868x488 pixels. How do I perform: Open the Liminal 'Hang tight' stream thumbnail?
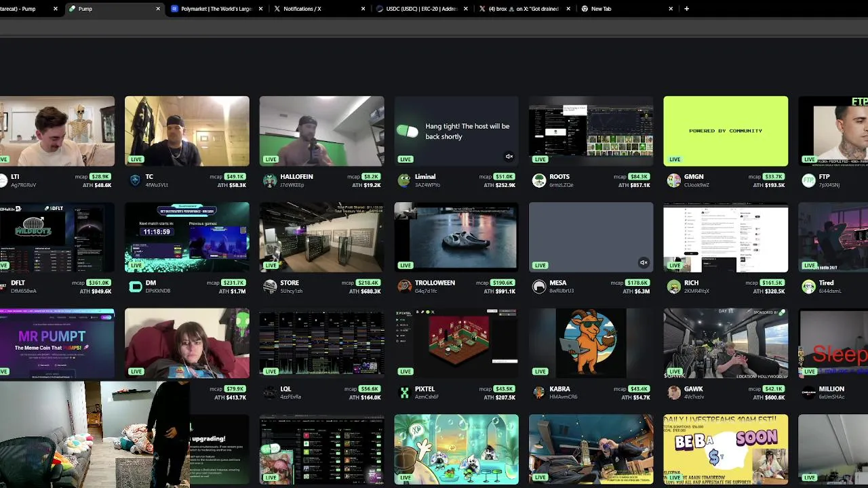tap(456, 131)
